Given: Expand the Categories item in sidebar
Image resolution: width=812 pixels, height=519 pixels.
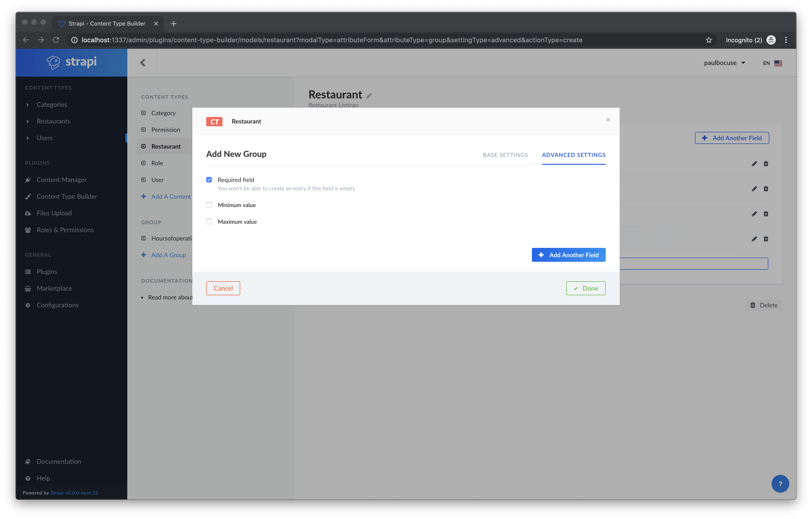Looking at the screenshot, I should [x=52, y=104].
